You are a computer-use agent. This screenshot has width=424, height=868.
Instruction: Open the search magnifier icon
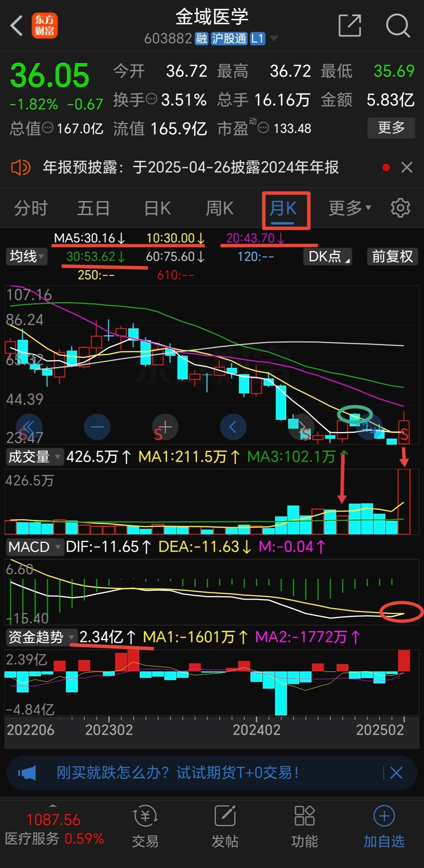click(x=398, y=26)
